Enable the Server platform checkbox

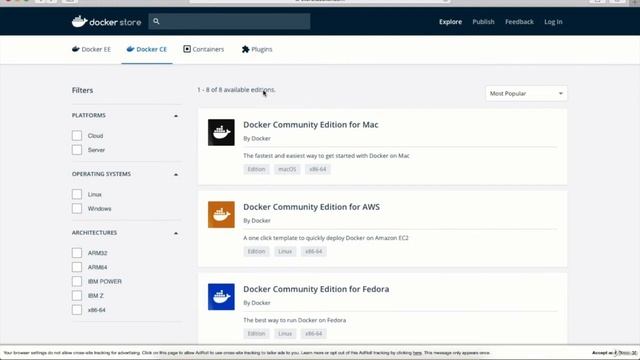tap(77, 150)
